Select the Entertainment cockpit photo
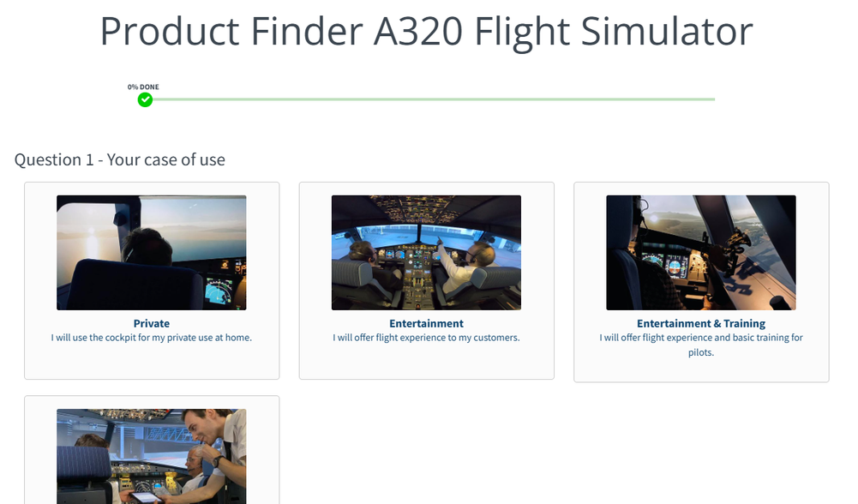 point(426,253)
